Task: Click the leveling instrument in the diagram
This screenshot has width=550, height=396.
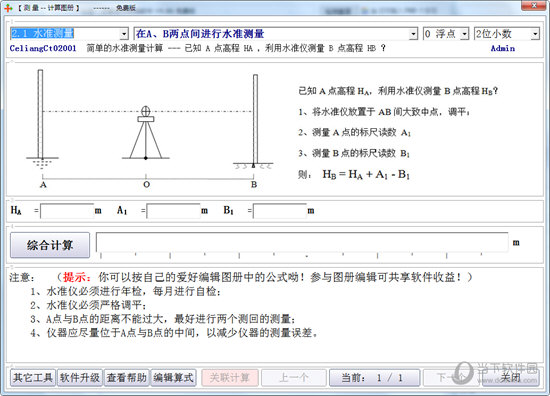Action: coord(146,133)
